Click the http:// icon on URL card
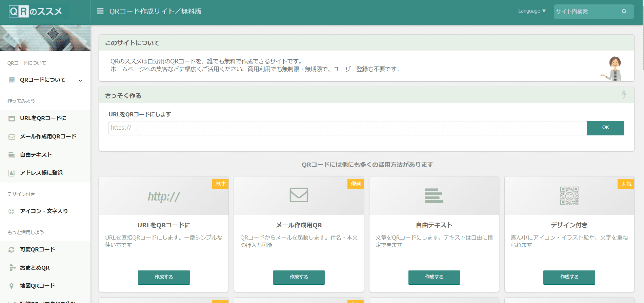The width and height of the screenshot is (644, 303). pos(164,196)
